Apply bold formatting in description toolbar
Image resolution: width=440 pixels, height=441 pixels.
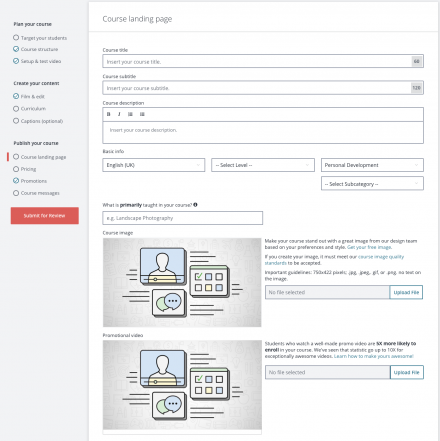pyautogui.click(x=108, y=114)
